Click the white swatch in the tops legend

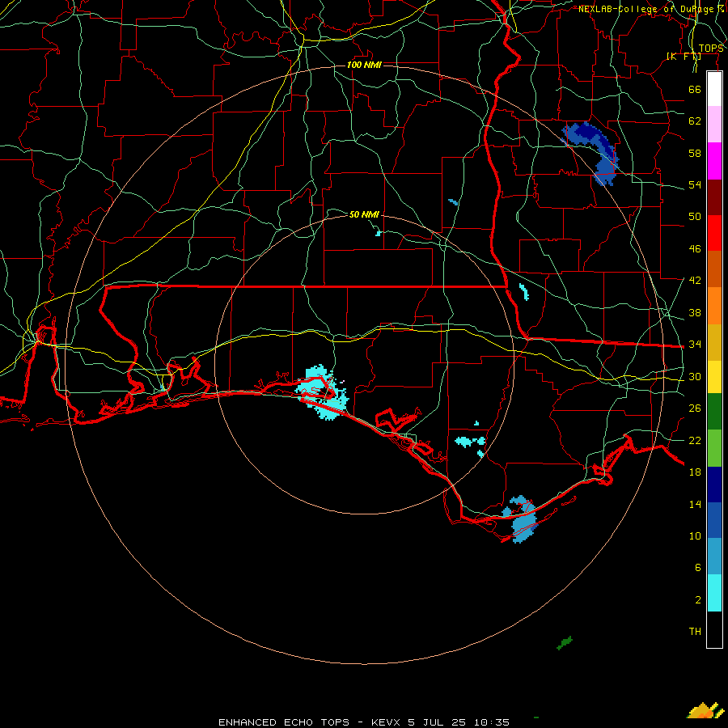point(714,89)
